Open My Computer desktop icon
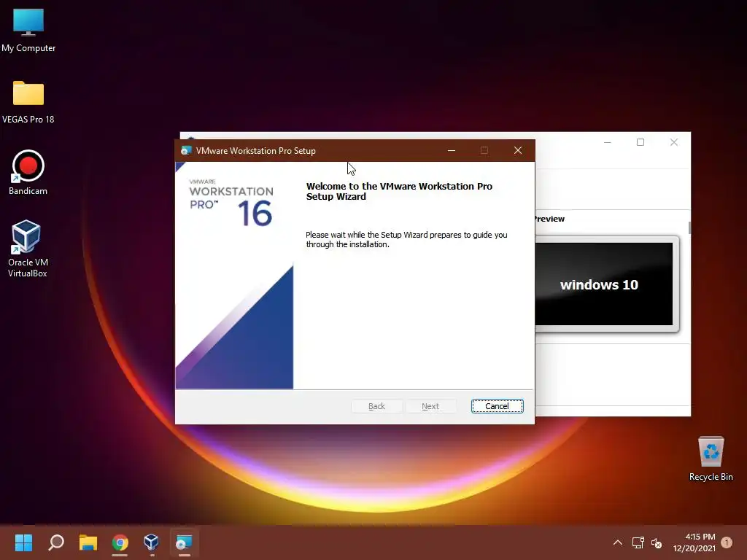Screen dimensions: 747x560 (28, 31)
